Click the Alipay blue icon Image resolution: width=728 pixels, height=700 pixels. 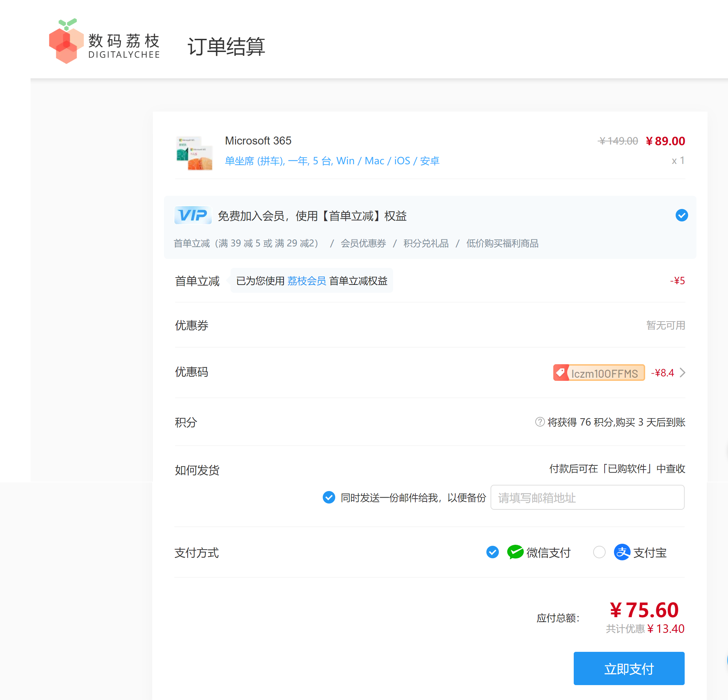(x=622, y=552)
